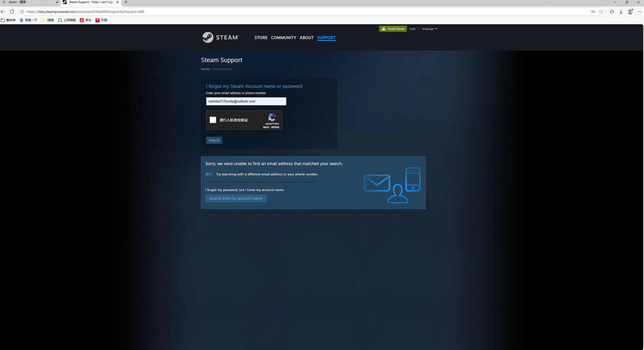Click 'I forgot my password, but I know' text
Screen dimensions: 644x350
tap(245, 190)
